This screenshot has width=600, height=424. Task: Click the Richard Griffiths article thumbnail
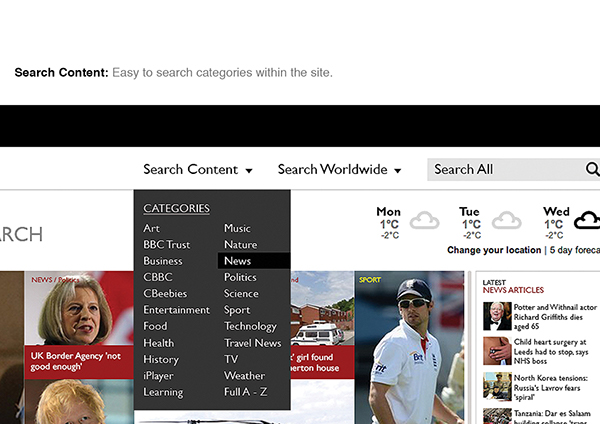point(497,316)
